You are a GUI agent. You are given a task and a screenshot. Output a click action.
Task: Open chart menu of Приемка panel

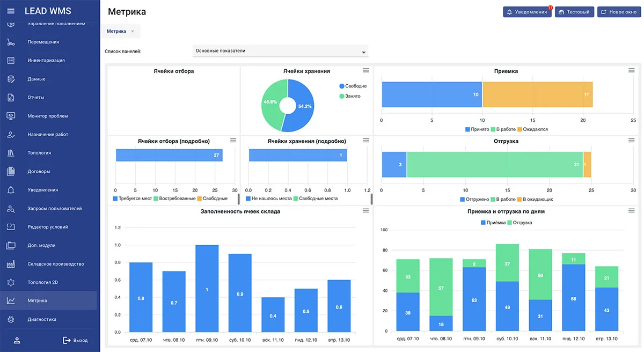[x=632, y=70]
